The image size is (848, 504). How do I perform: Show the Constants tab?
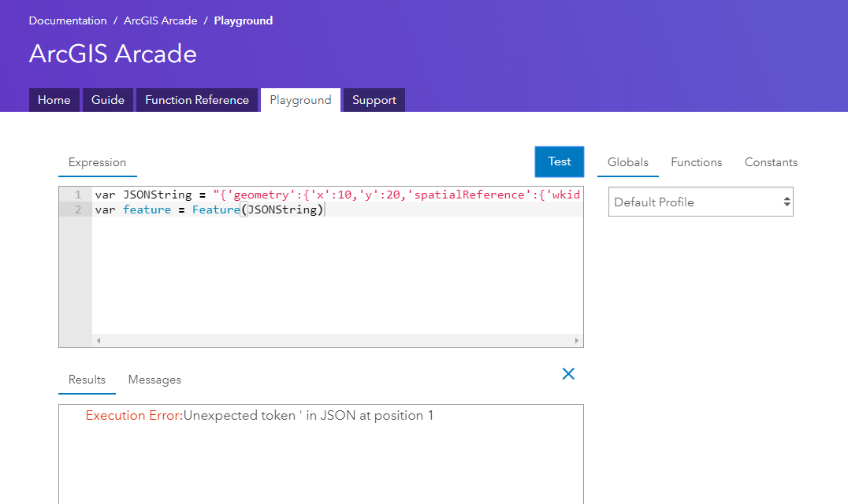pyautogui.click(x=772, y=162)
